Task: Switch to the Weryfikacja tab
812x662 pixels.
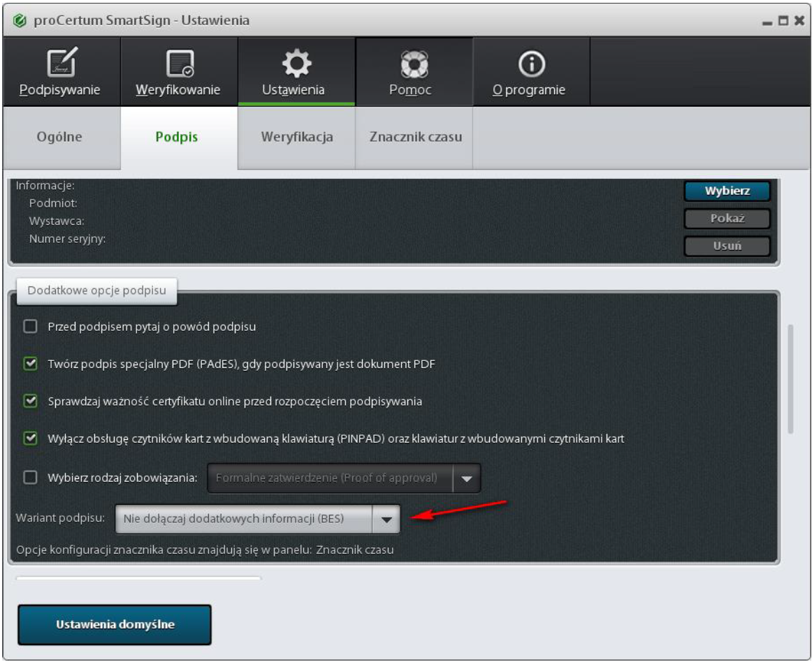Action: [297, 137]
